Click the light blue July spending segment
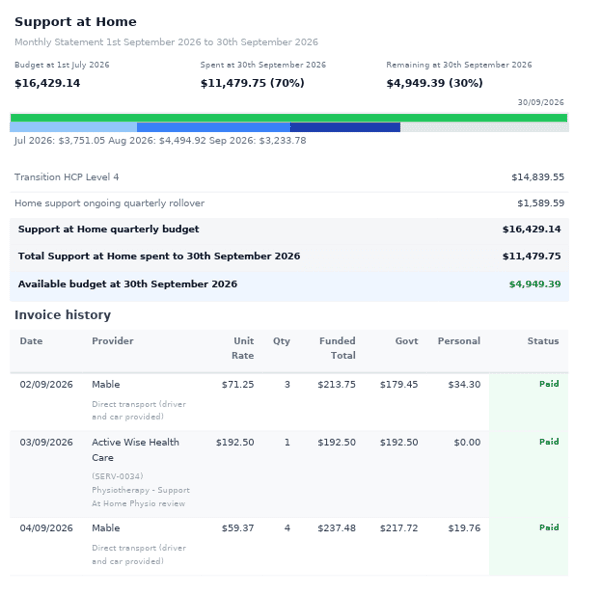 (73, 127)
